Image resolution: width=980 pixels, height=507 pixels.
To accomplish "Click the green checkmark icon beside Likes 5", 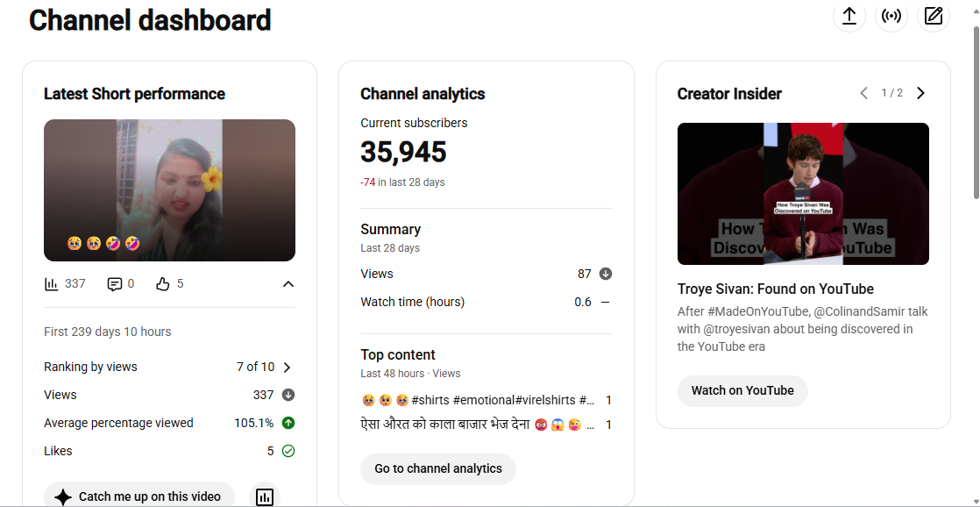I will tap(288, 452).
